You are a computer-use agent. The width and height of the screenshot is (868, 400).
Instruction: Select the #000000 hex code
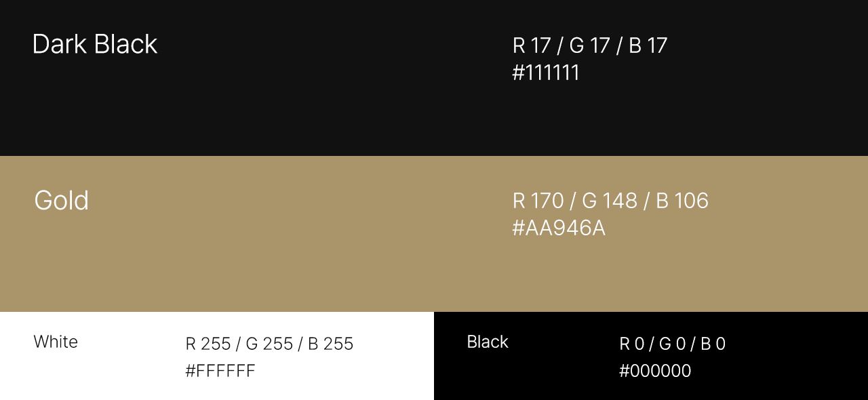click(655, 371)
